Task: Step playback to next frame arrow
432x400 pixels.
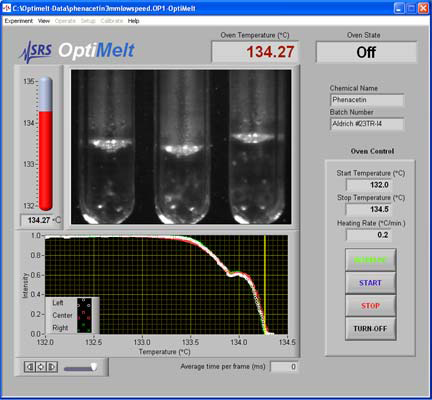Action: tap(52, 367)
